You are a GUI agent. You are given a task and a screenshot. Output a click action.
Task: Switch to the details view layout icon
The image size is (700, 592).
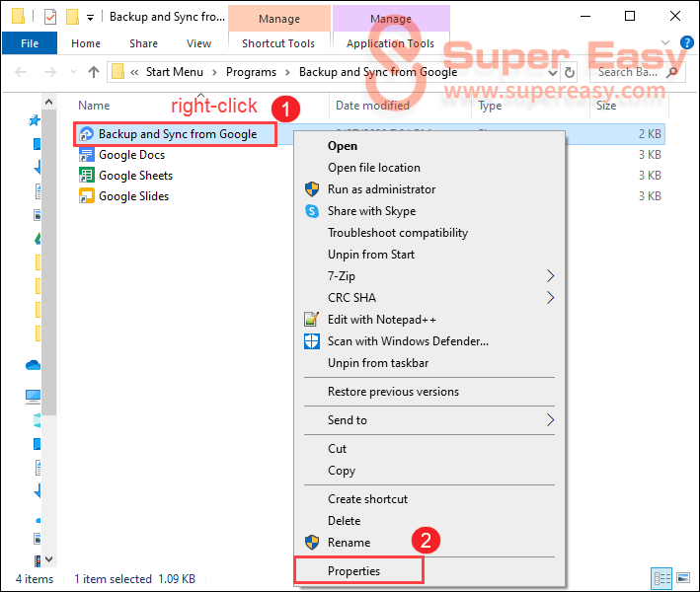[661, 578]
